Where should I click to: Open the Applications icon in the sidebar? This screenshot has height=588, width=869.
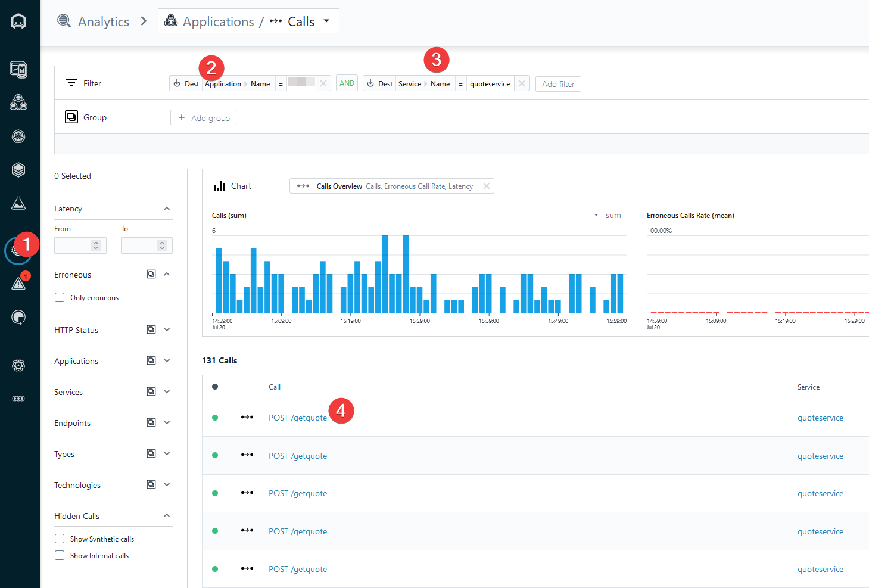click(x=18, y=102)
